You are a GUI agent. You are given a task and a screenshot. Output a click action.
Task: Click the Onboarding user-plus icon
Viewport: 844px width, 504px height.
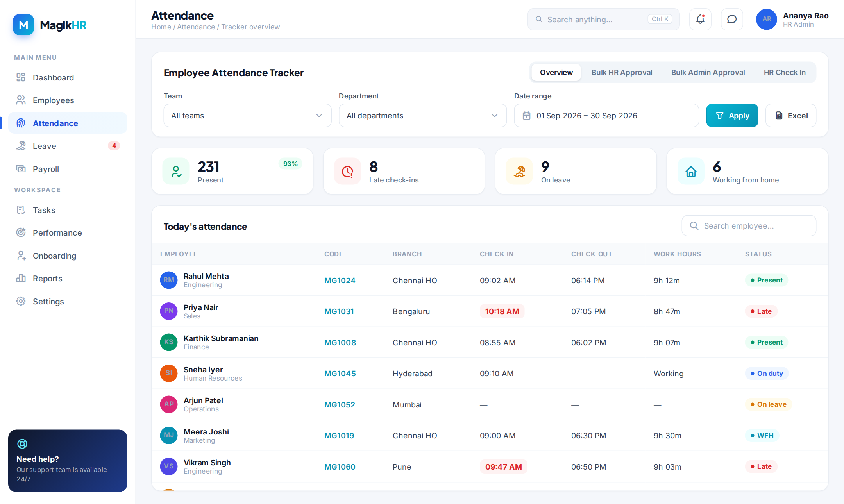coord(21,256)
